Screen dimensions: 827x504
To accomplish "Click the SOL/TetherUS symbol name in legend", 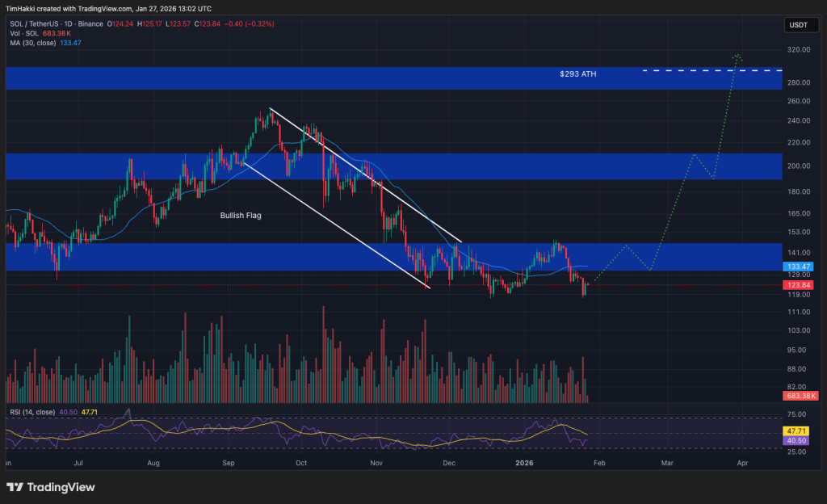I will click(x=34, y=24).
